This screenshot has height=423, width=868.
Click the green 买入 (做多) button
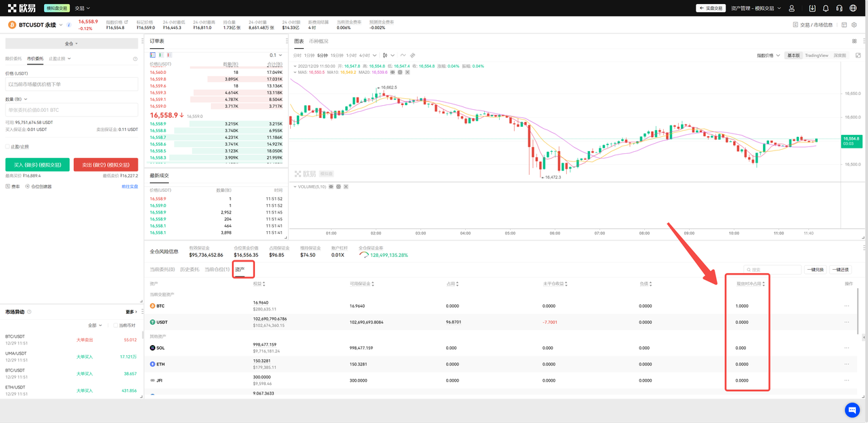pos(37,165)
